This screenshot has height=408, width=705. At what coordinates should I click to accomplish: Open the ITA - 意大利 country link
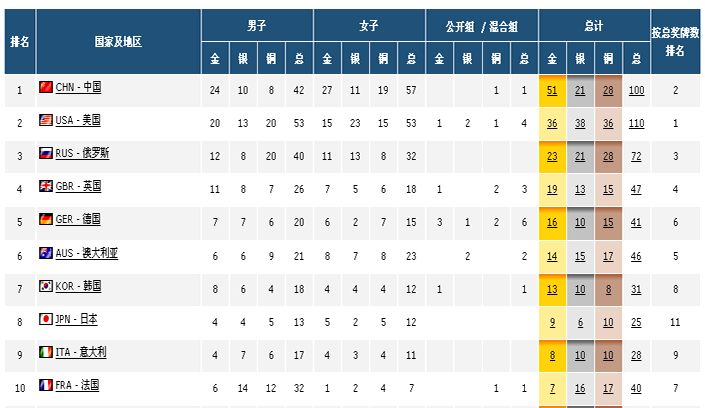pyautogui.click(x=82, y=352)
